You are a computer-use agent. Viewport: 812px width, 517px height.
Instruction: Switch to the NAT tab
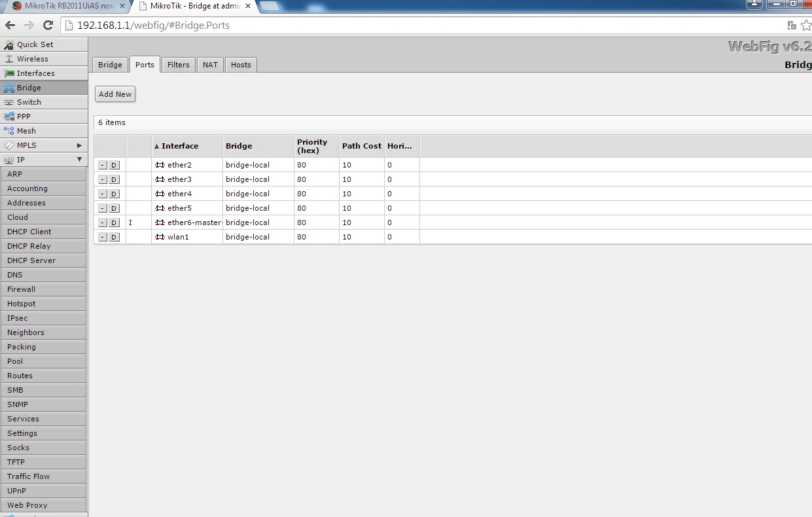(210, 65)
